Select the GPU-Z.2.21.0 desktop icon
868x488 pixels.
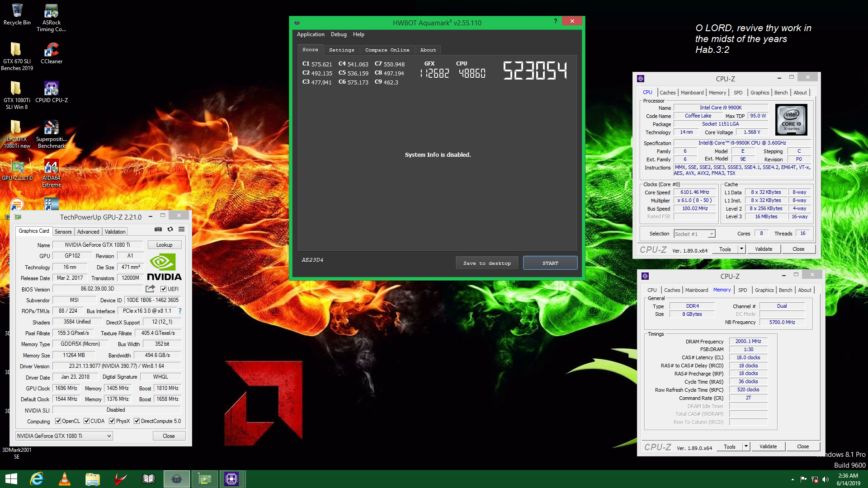[17, 170]
